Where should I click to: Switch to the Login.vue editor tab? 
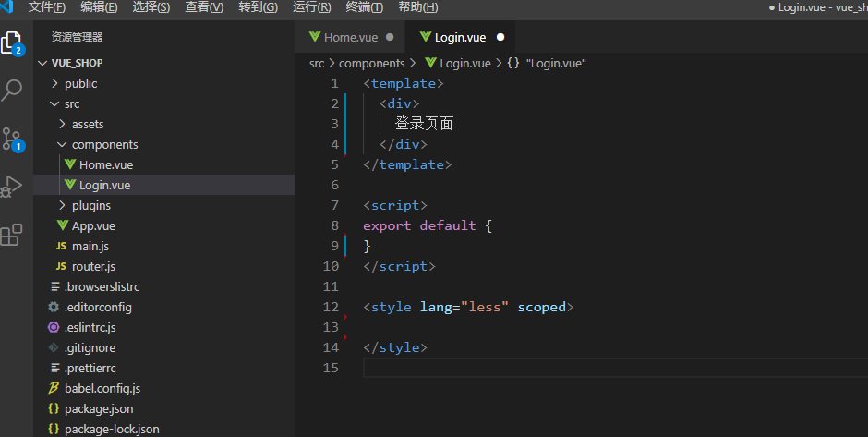(x=461, y=37)
